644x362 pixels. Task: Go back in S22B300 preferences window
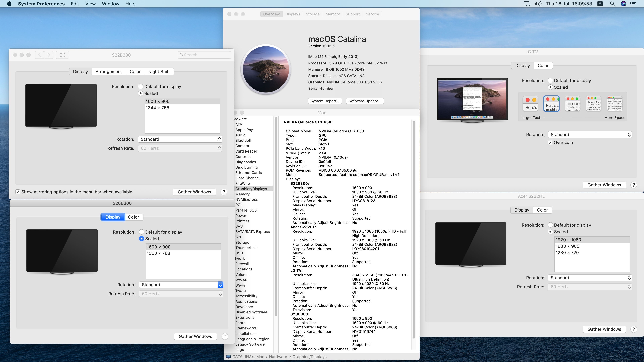(x=39, y=55)
